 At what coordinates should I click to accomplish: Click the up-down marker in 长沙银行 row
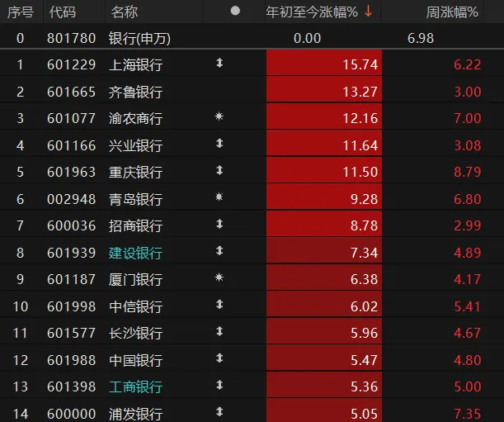click(x=219, y=331)
